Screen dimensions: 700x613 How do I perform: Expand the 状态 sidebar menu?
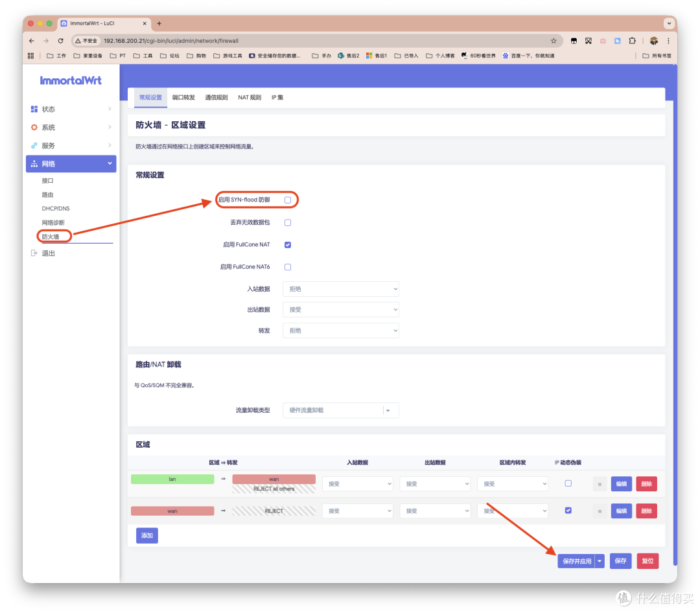pyautogui.click(x=71, y=109)
